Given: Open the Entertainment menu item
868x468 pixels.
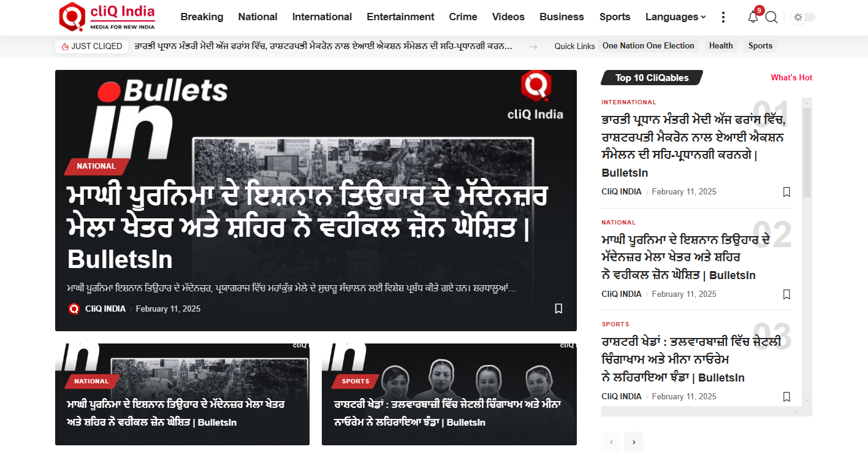Looking at the screenshot, I should [400, 17].
